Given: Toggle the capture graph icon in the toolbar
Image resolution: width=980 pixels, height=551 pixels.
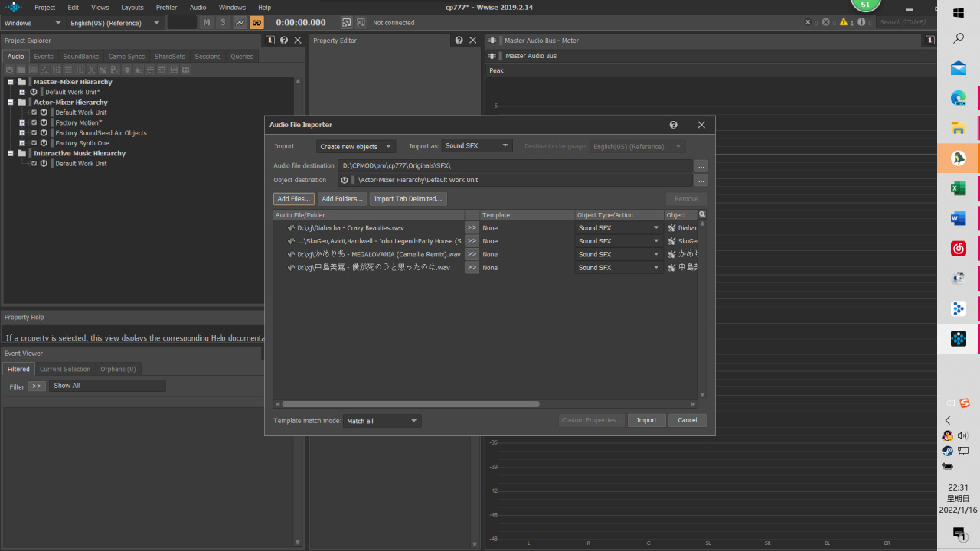Looking at the screenshot, I should pyautogui.click(x=240, y=23).
